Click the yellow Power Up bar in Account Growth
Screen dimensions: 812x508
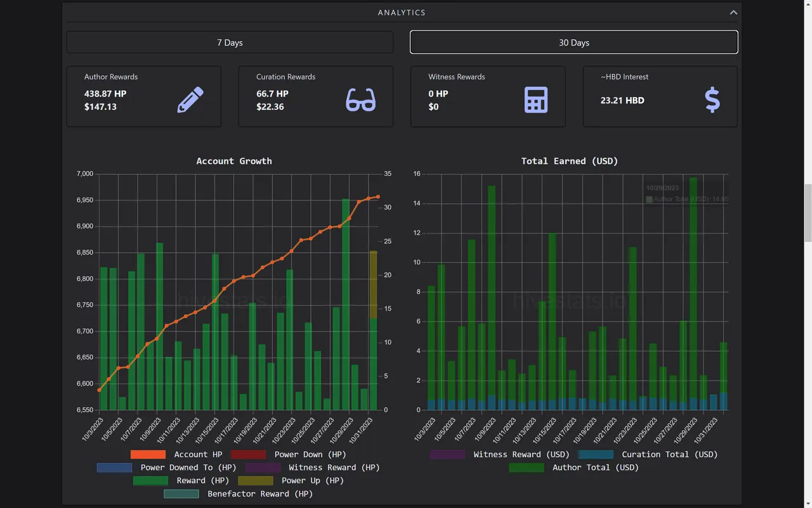374,284
